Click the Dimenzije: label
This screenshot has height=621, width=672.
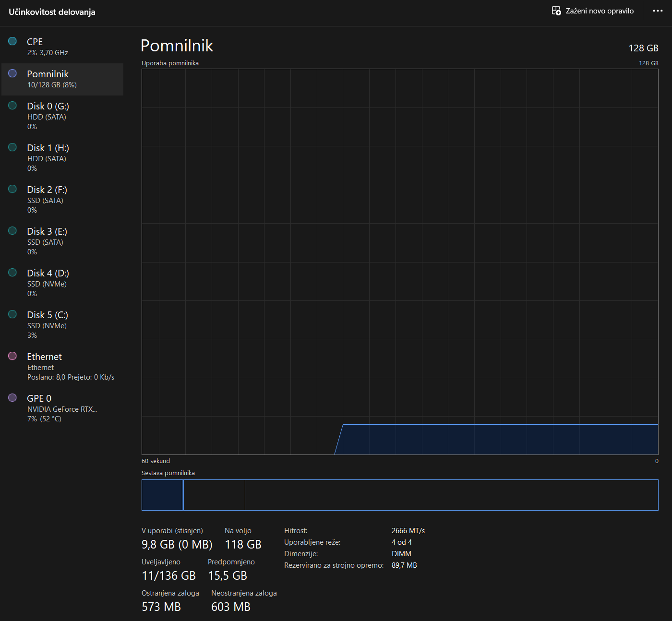tap(301, 554)
